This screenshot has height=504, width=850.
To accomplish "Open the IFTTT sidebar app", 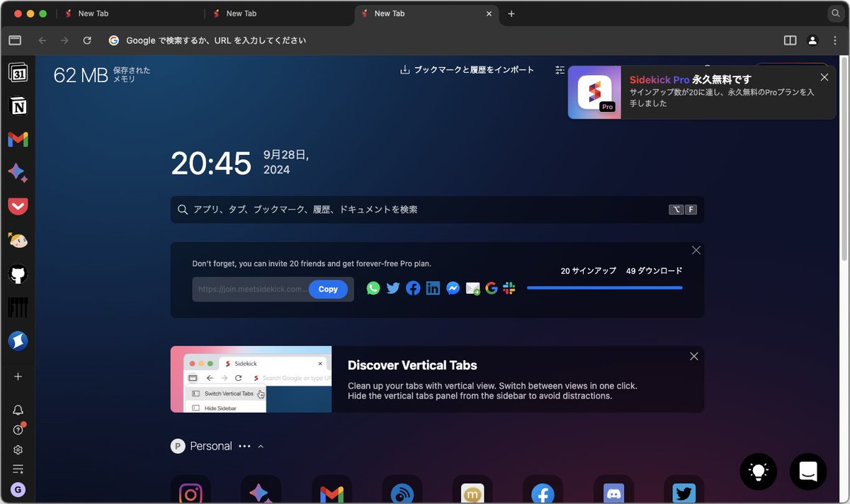I will (18, 307).
